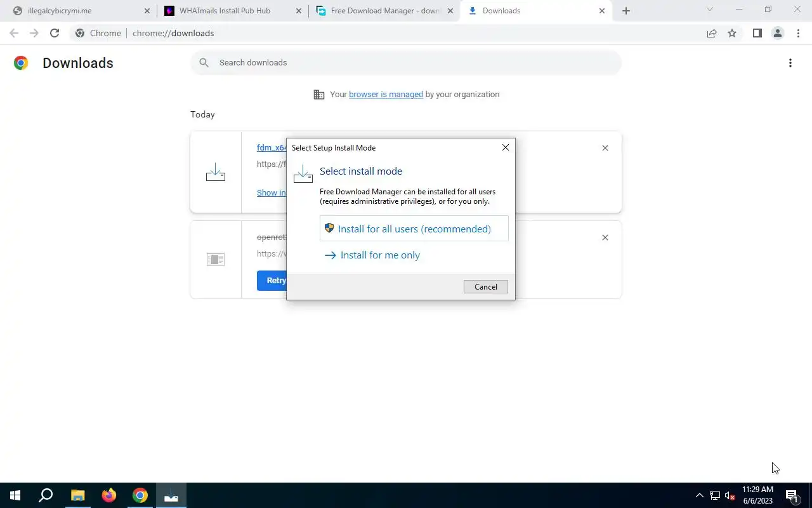812x508 pixels.
Task: Remove the fdm_x64 download from list
Action: [x=605, y=148]
